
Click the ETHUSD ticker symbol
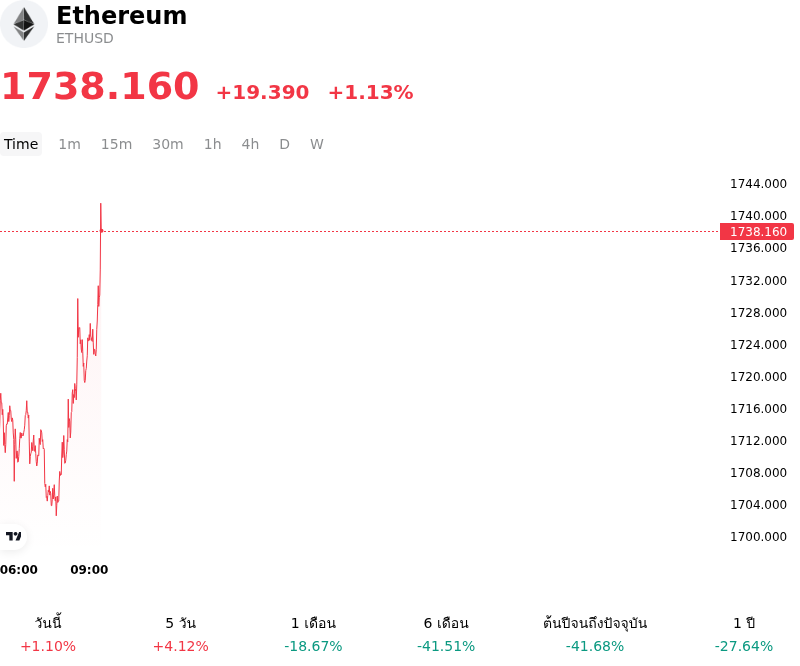pos(85,38)
